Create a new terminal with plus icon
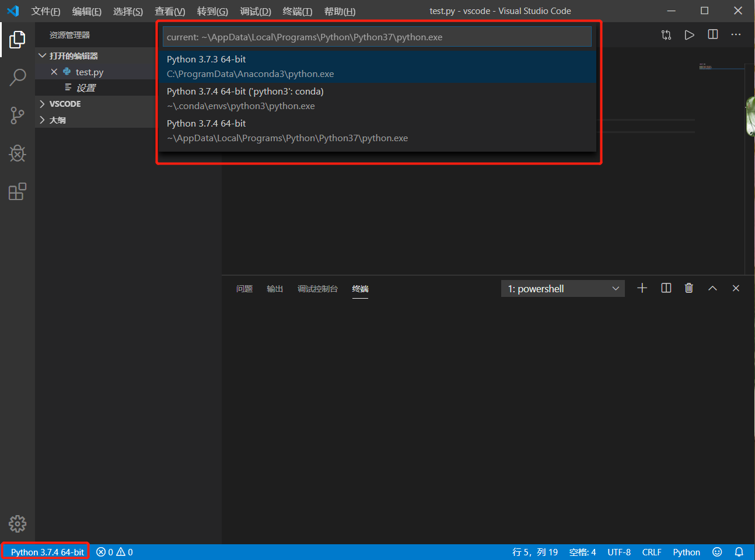This screenshot has width=755, height=560. tap(642, 288)
